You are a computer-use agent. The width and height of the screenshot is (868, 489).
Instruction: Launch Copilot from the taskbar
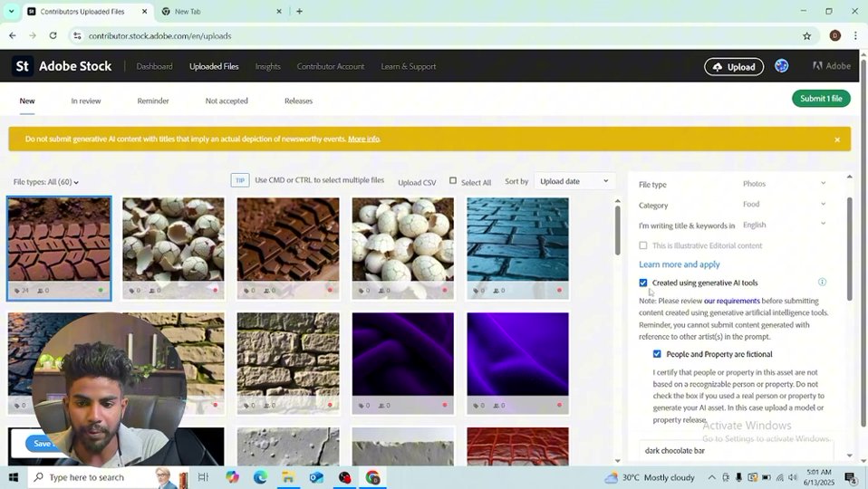click(x=233, y=477)
